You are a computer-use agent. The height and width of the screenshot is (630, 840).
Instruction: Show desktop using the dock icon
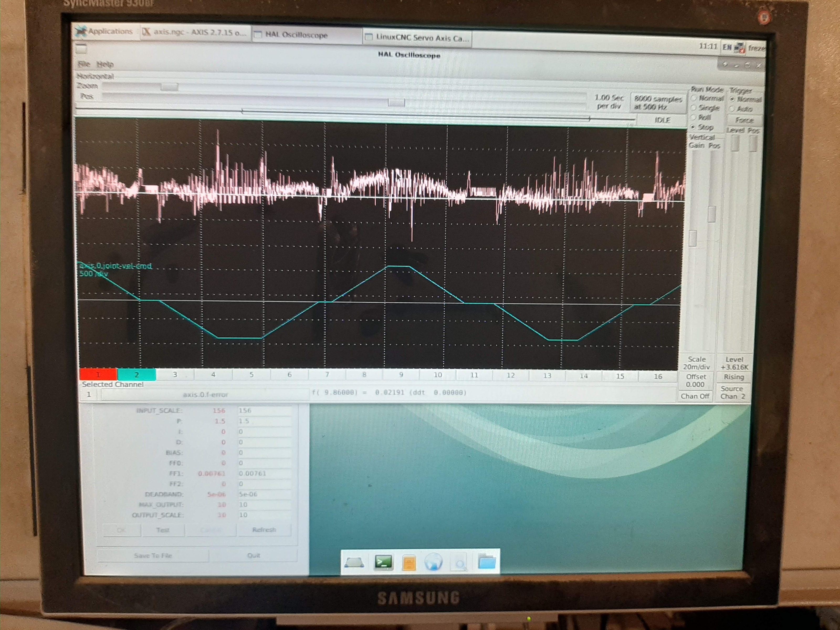354,562
